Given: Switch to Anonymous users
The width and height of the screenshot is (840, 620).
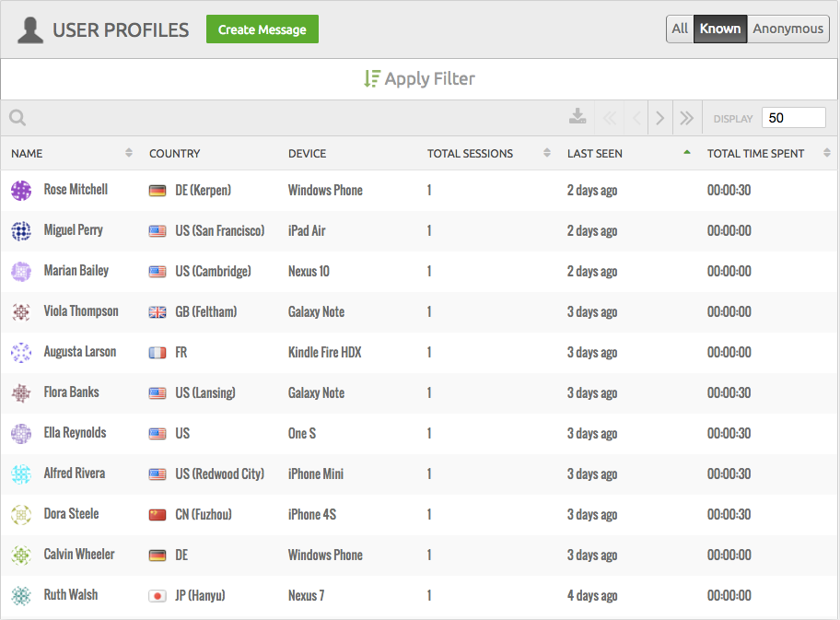Looking at the screenshot, I should point(788,29).
